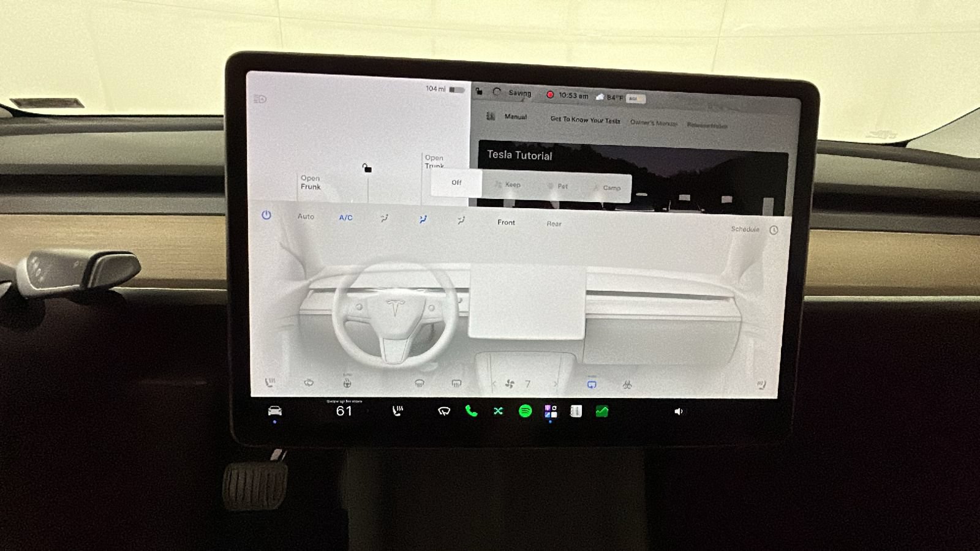Tap Open Trunk
This screenshot has width=980, height=551.
pos(434,162)
